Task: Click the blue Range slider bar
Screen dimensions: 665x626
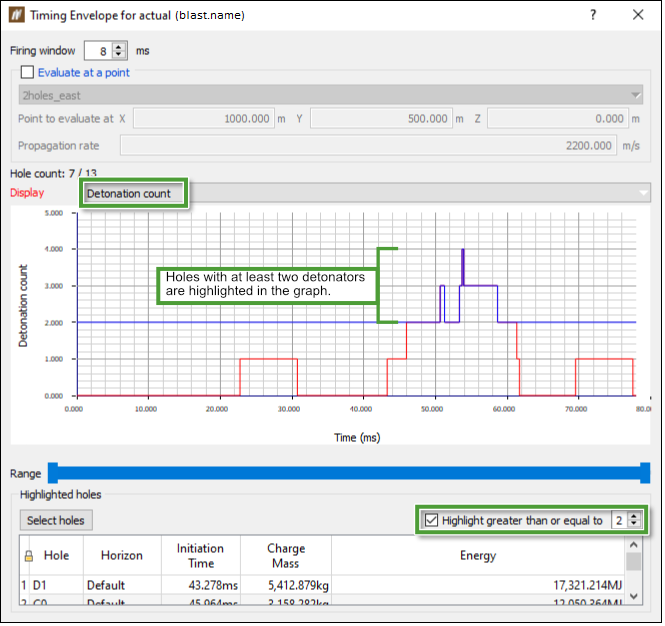Action: click(x=349, y=473)
